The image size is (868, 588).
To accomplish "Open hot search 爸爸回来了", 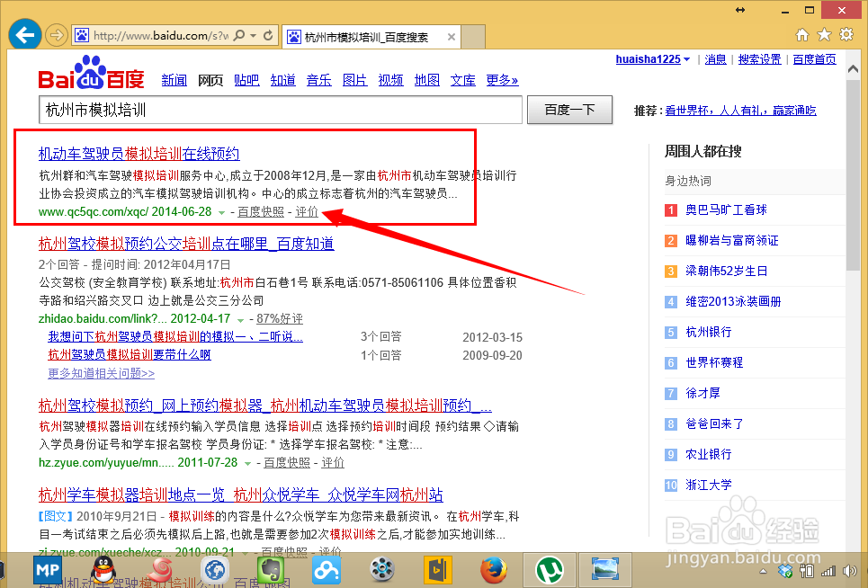I will pyautogui.click(x=714, y=423).
